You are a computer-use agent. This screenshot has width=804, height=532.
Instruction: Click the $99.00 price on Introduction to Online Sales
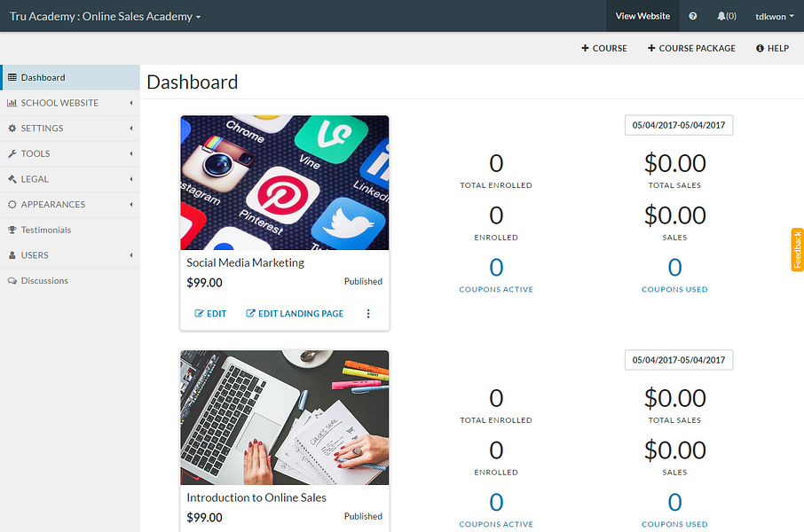(205, 517)
